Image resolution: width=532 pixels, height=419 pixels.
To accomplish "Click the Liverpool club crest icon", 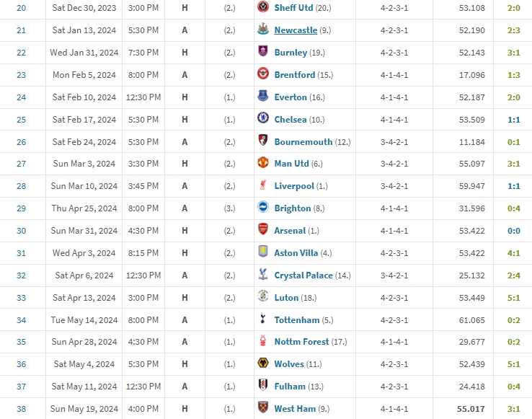I will [x=262, y=185].
